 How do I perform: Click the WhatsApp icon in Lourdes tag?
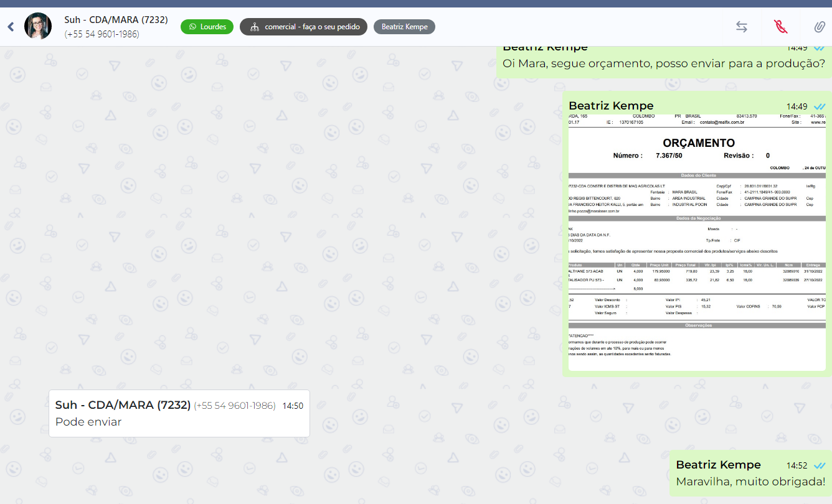[x=192, y=27]
